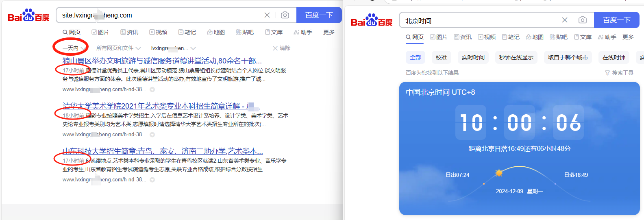Click the date text 2024-12-09 星期一

pyautogui.click(x=520, y=191)
